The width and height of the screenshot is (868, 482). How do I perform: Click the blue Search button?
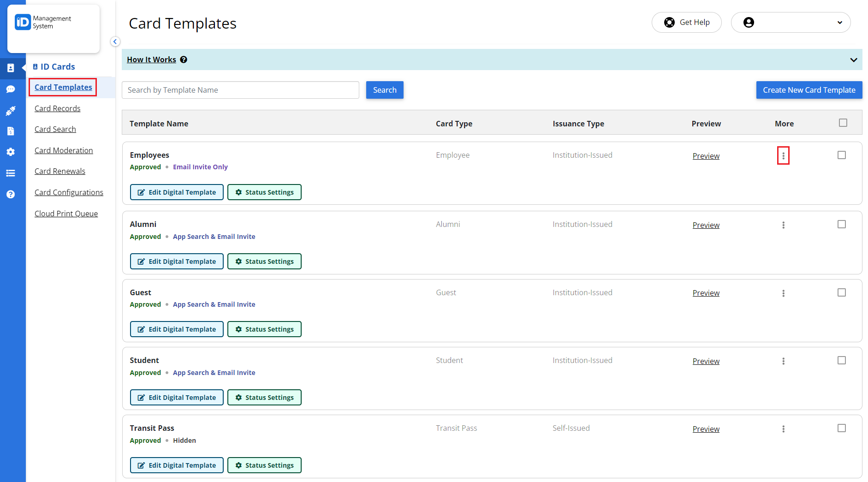point(385,90)
